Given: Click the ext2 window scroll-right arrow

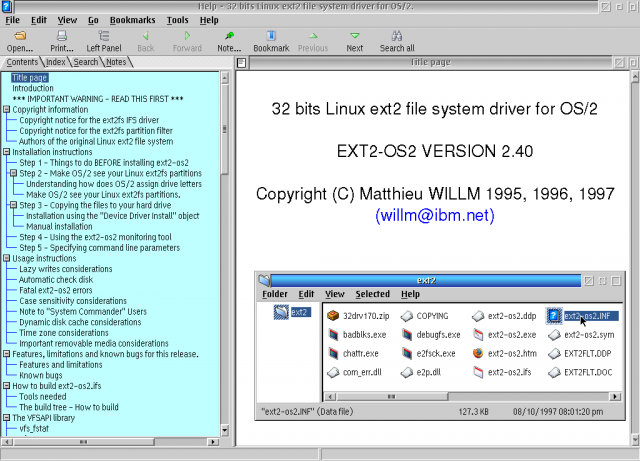Looking at the screenshot, I should pos(615,396).
